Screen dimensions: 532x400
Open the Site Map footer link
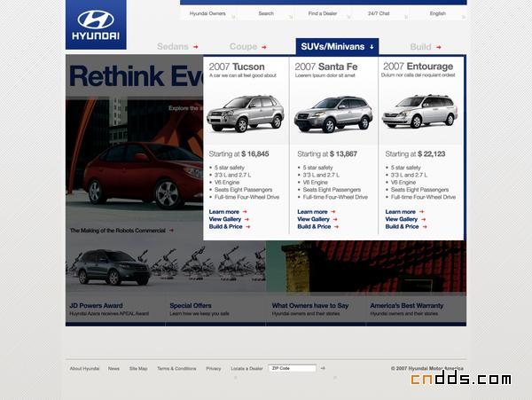(x=138, y=368)
